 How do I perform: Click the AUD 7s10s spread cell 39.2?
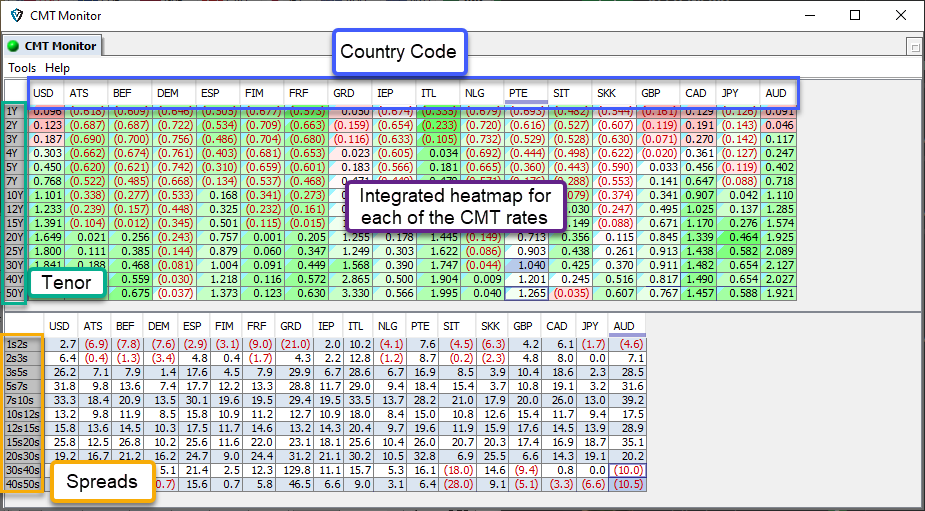click(x=628, y=400)
